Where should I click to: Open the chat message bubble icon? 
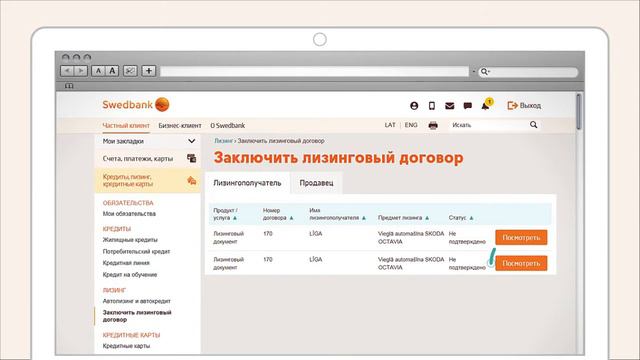click(x=467, y=106)
